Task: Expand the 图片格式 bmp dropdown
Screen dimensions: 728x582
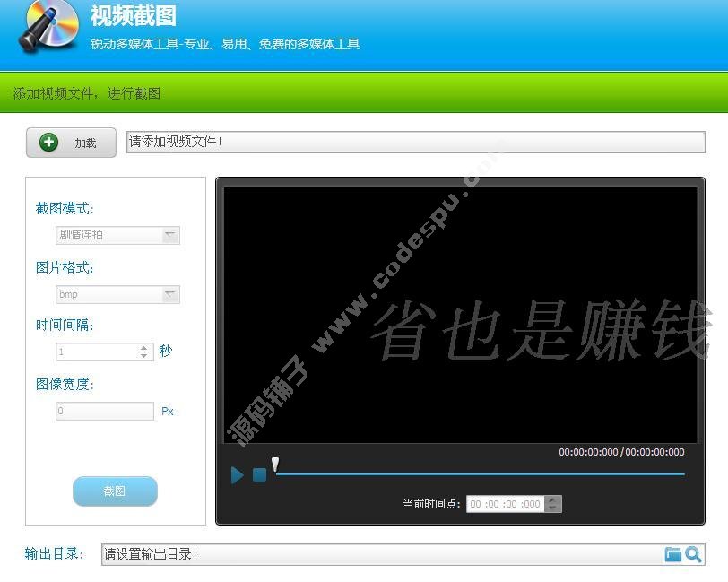Action: coord(118,294)
